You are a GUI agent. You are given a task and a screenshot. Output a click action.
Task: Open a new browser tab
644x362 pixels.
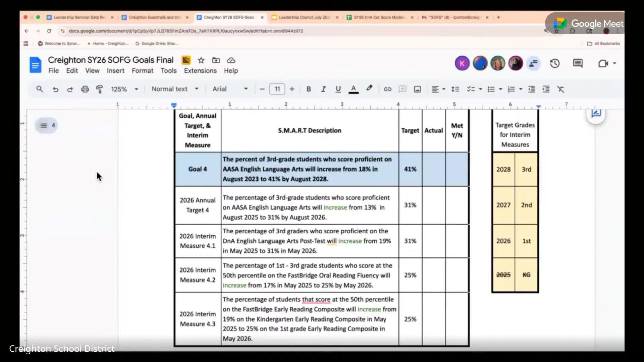pyautogui.click(x=498, y=17)
